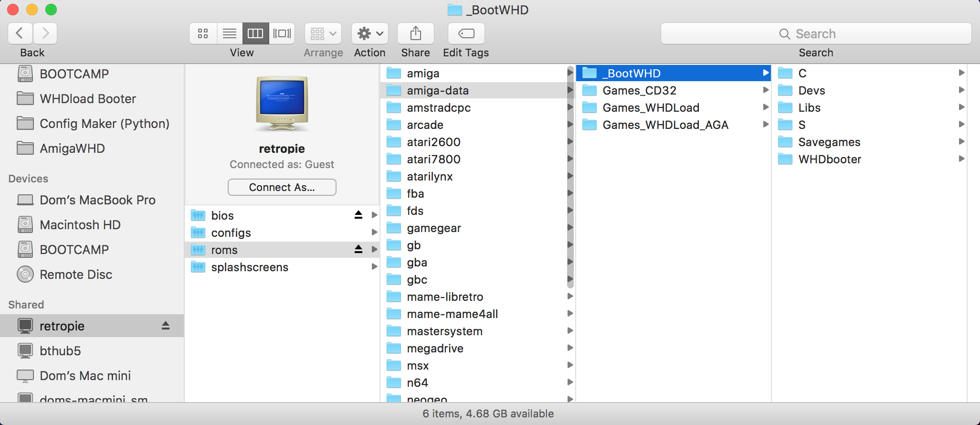Open the Games_WHDLoad_AGA folder

[x=674, y=125]
